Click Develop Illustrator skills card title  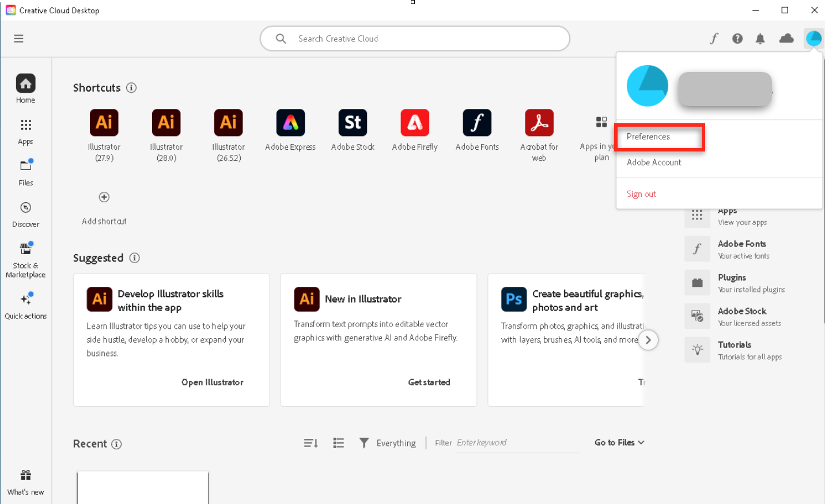pos(171,301)
